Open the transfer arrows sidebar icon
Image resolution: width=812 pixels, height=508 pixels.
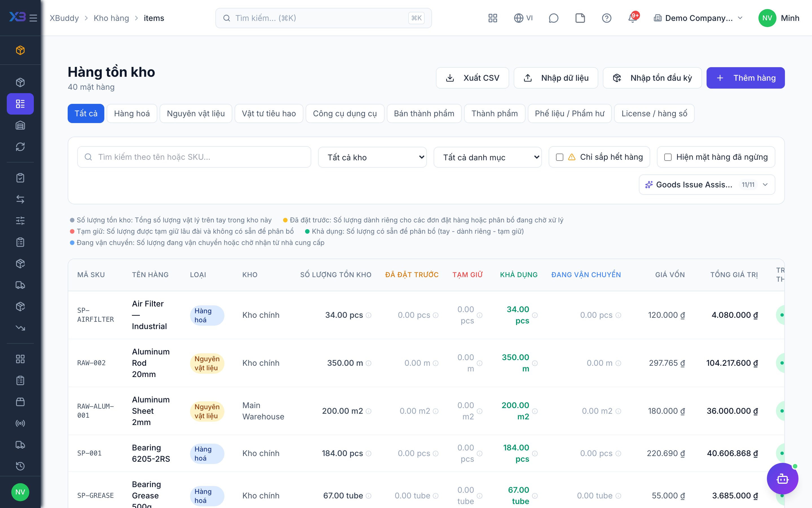coord(20,199)
